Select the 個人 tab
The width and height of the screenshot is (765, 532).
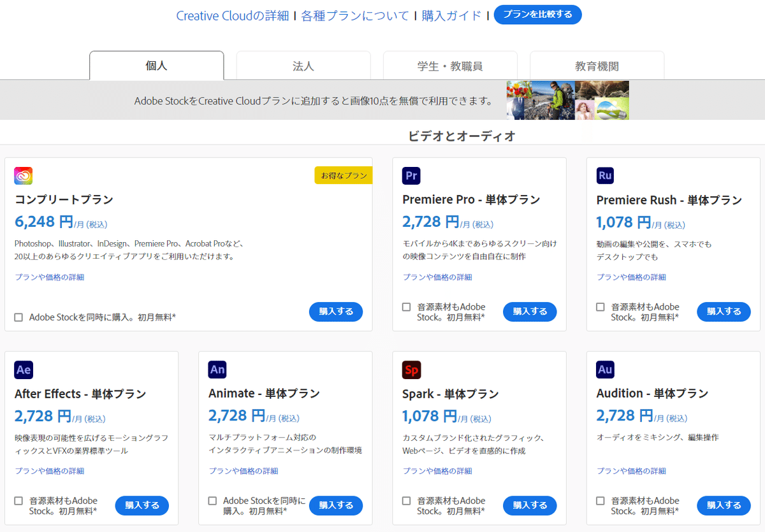[157, 66]
